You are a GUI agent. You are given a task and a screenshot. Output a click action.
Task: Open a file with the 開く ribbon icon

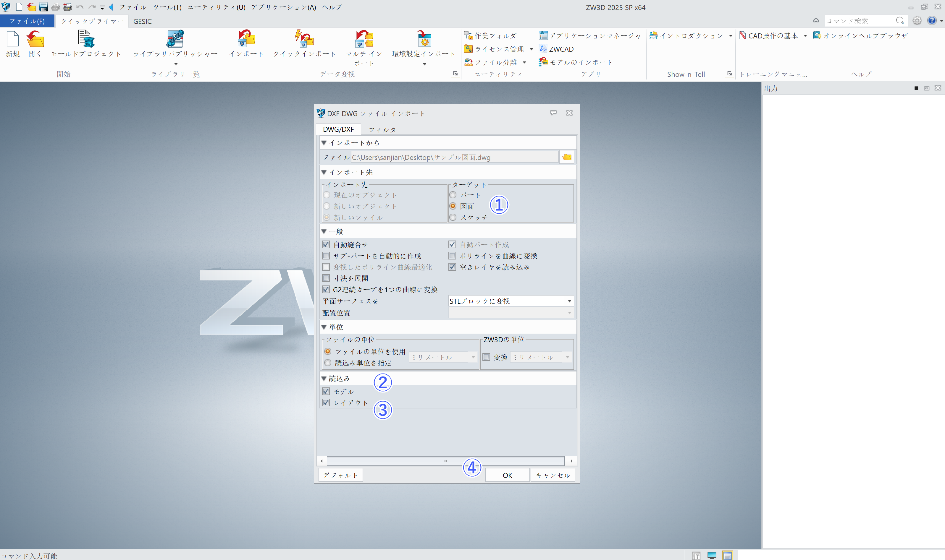pyautogui.click(x=35, y=43)
